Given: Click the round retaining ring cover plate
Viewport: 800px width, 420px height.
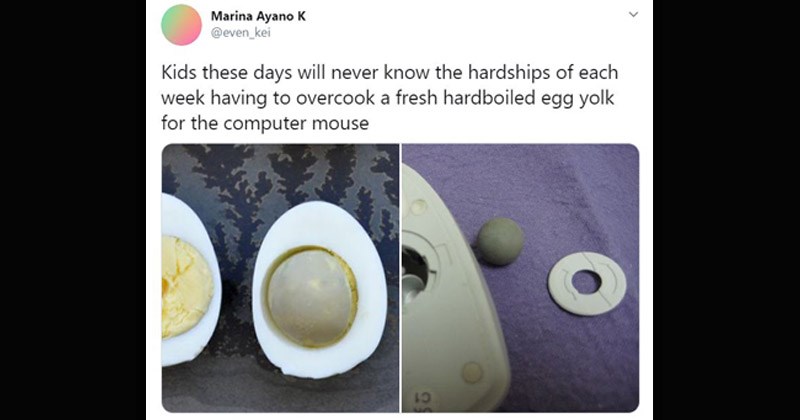Looking at the screenshot, I should tap(587, 283).
